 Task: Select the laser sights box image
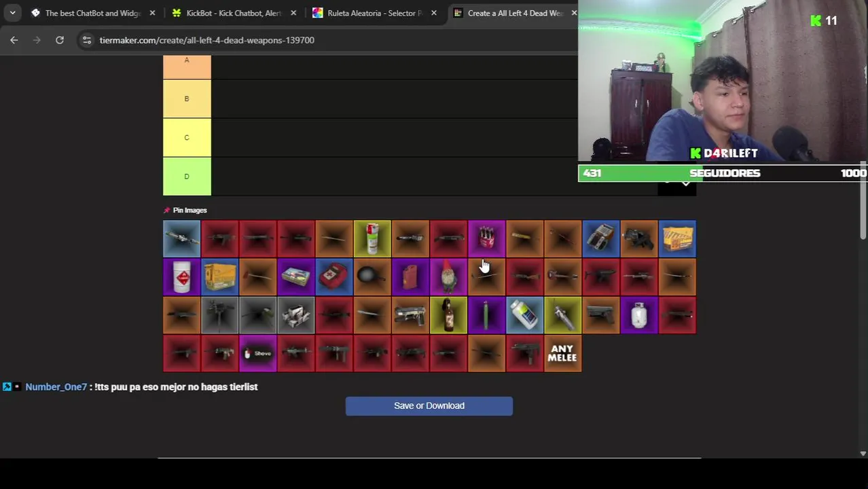tap(296, 315)
